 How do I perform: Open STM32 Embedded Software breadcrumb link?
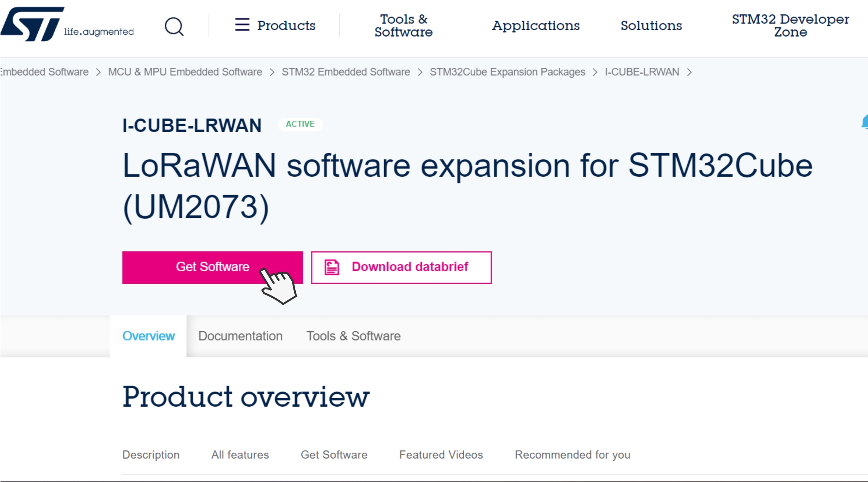(x=345, y=72)
